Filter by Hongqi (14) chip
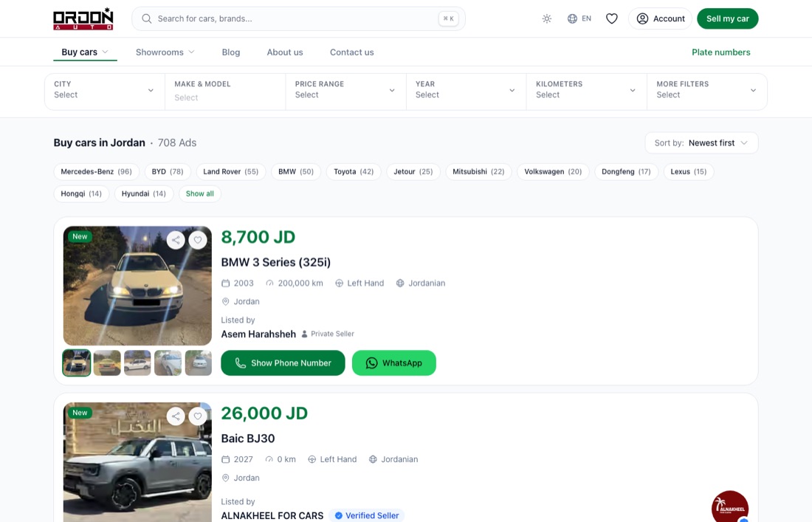 click(x=81, y=193)
